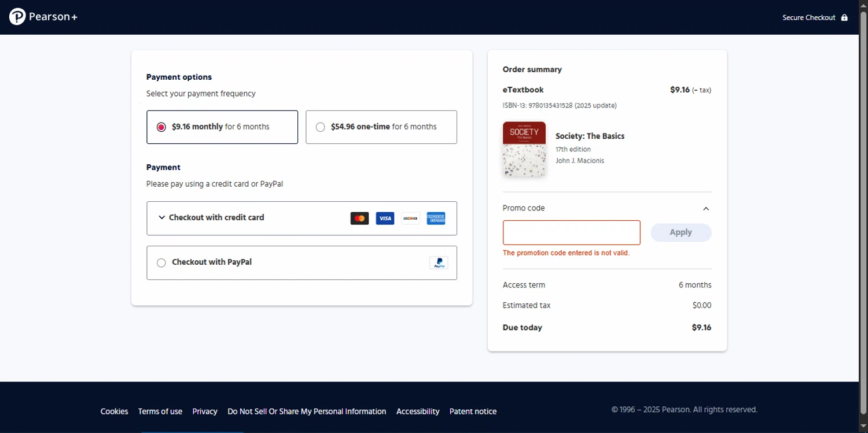Image resolution: width=868 pixels, height=433 pixels.
Task: Open the Cookies footer link
Action: point(115,412)
